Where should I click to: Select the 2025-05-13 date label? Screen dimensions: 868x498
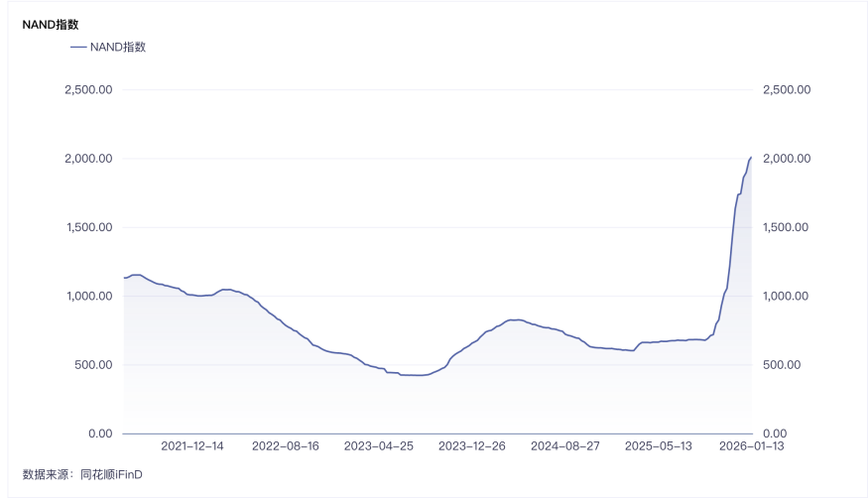659,446
